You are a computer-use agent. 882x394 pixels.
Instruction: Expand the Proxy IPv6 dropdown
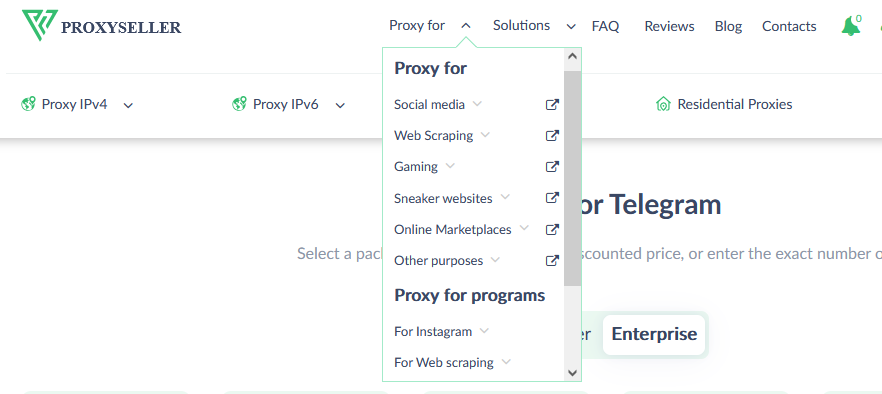point(289,105)
